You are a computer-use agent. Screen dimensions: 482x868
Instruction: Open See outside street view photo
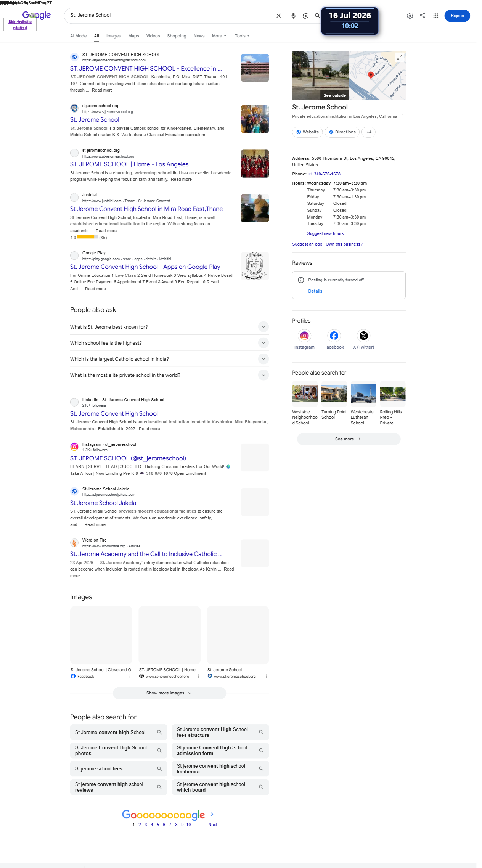pos(320,76)
